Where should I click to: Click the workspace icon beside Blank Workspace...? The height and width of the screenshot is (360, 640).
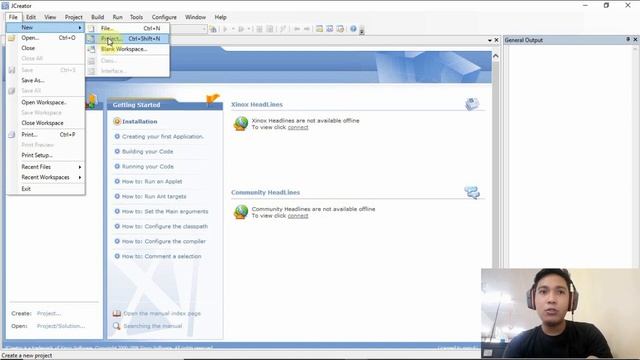point(92,49)
